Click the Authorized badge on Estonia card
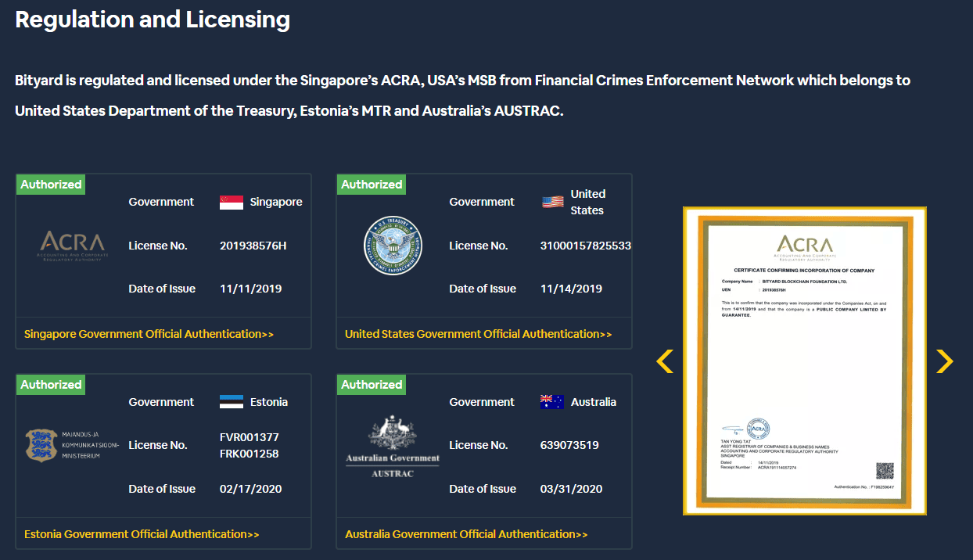The width and height of the screenshot is (973, 560). click(x=51, y=385)
